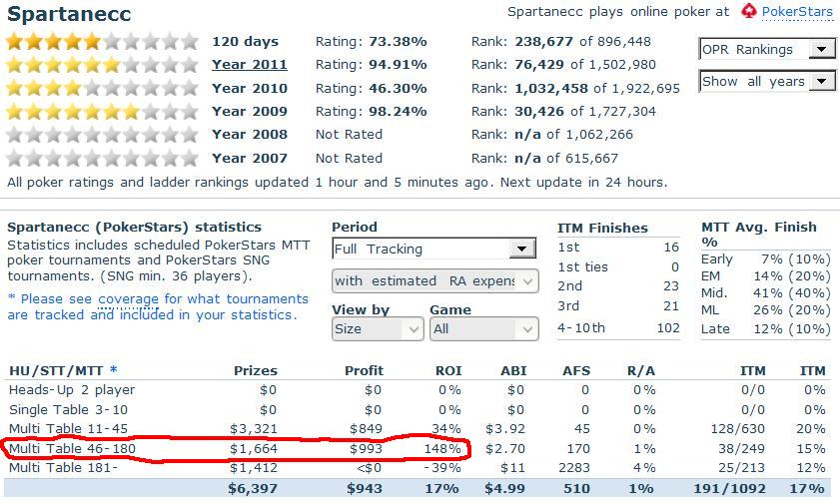This screenshot has height=504, width=840.
Task: Expand the Show all years dropdown
Action: tap(766, 81)
